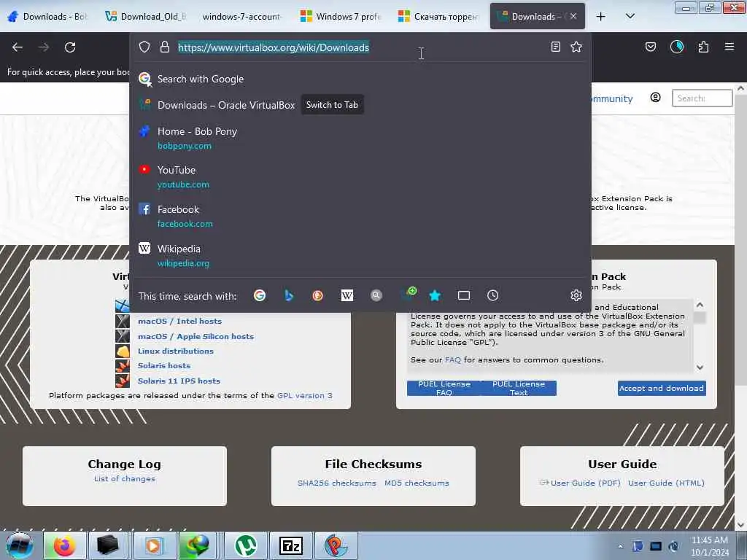
Task: Open tracking protection shield icon
Action: click(144, 47)
